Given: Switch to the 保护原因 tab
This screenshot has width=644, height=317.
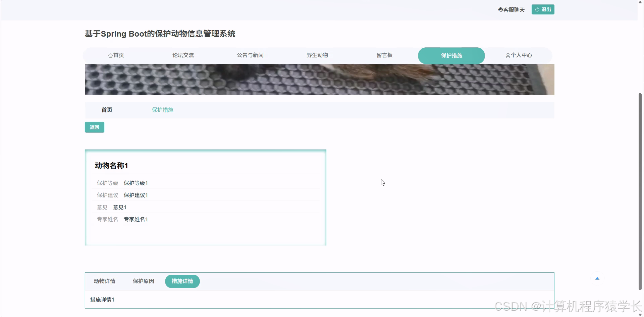Looking at the screenshot, I should tap(143, 281).
